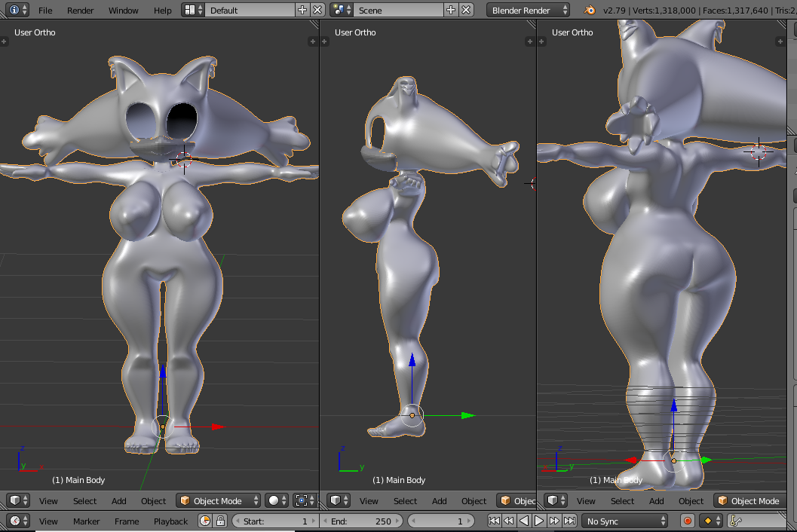This screenshot has width=797, height=532.
Task: Open Select menu in left viewport header
Action: 85,500
